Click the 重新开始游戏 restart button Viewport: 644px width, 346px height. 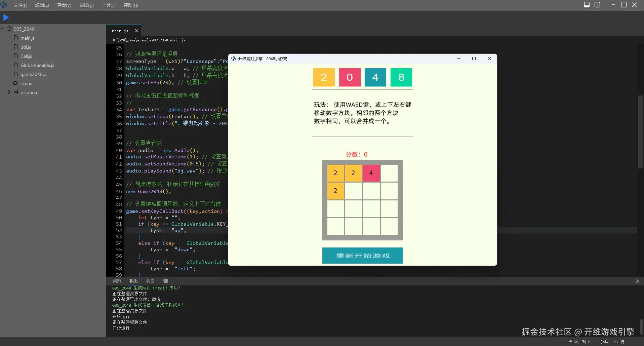(x=362, y=256)
